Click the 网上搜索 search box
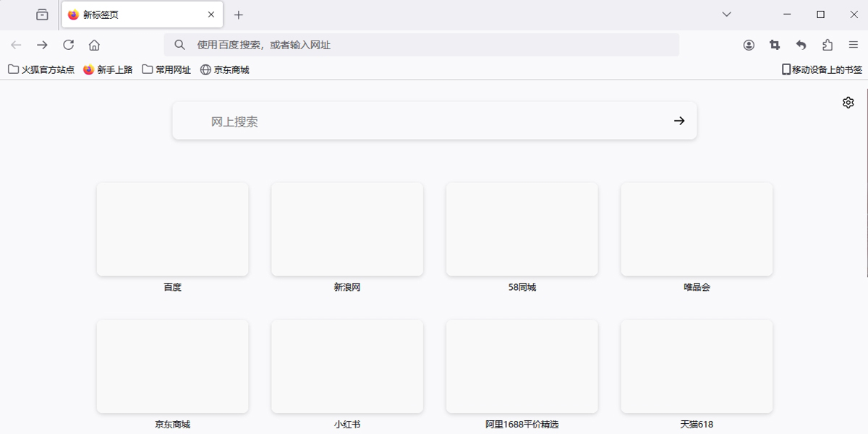The image size is (868, 434). (x=434, y=121)
